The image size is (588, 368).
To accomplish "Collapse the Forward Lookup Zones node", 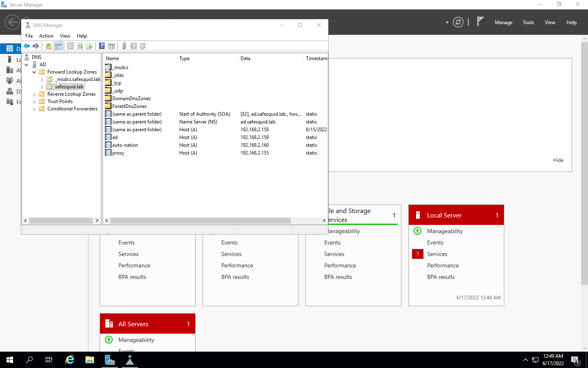I will pyautogui.click(x=34, y=72).
